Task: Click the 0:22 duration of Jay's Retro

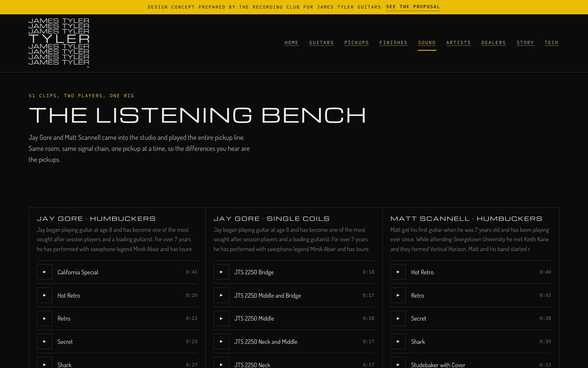Action: [192, 318]
